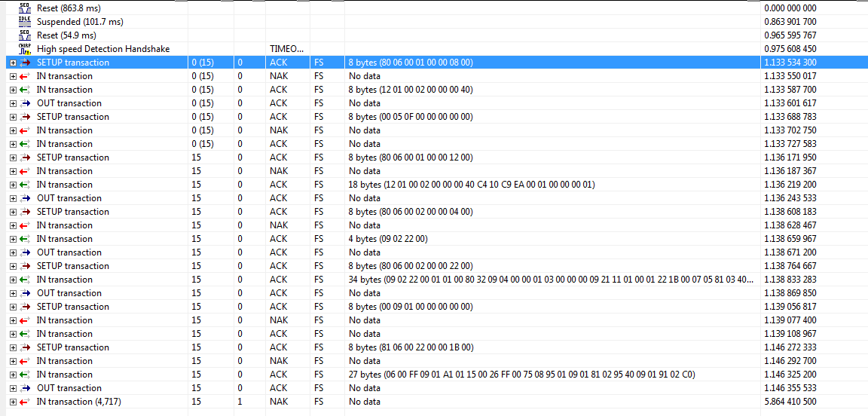Click the SETUP icon for 00 05 0F row
Image resolution: width=868 pixels, height=416 pixels.
tap(26, 117)
